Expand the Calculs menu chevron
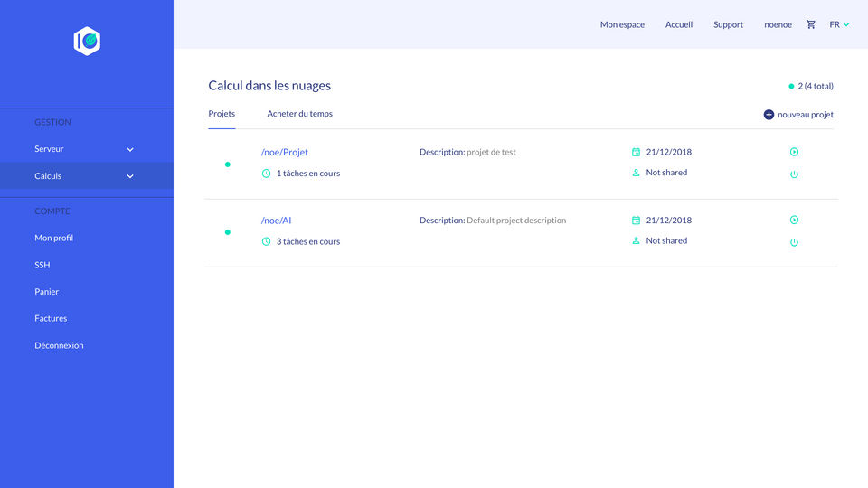The height and width of the screenshot is (488, 868). click(x=130, y=176)
